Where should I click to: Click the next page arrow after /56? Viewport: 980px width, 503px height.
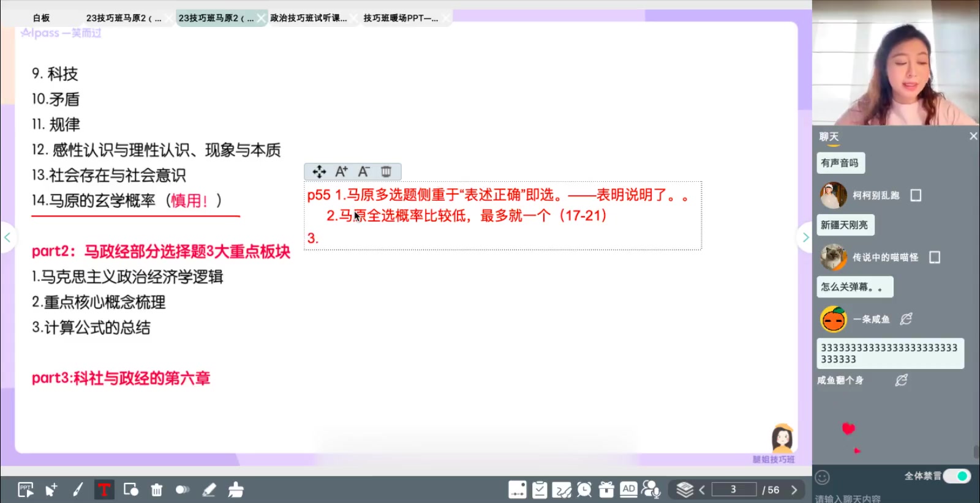click(794, 490)
